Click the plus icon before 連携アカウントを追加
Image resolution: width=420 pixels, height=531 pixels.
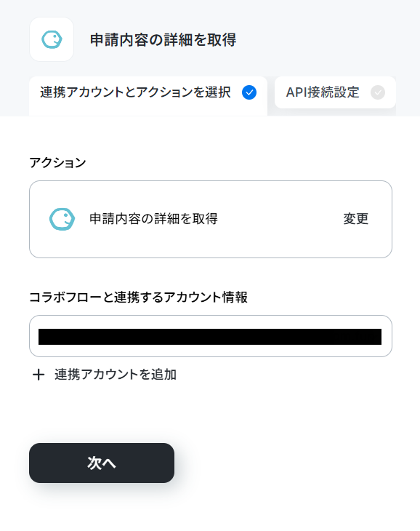click(39, 375)
